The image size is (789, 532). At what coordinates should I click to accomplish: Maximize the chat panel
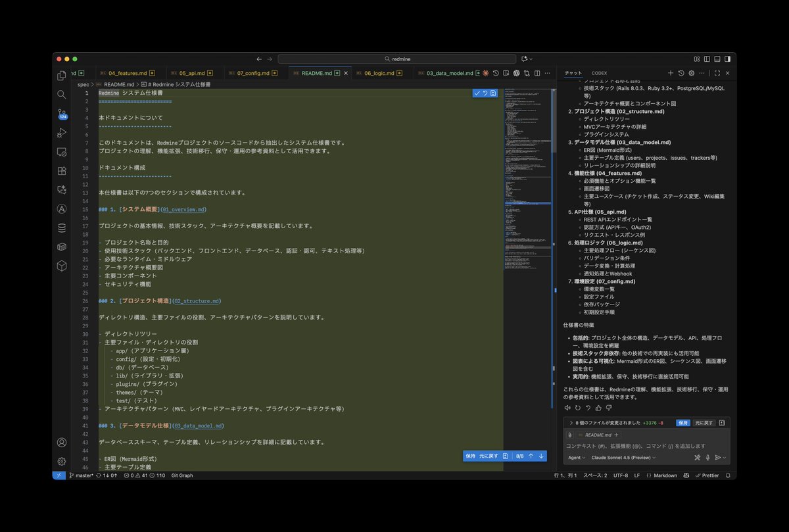[x=717, y=73]
